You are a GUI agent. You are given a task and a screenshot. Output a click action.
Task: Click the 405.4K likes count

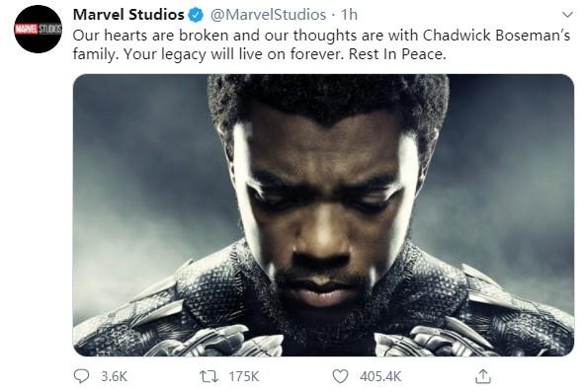(380, 377)
